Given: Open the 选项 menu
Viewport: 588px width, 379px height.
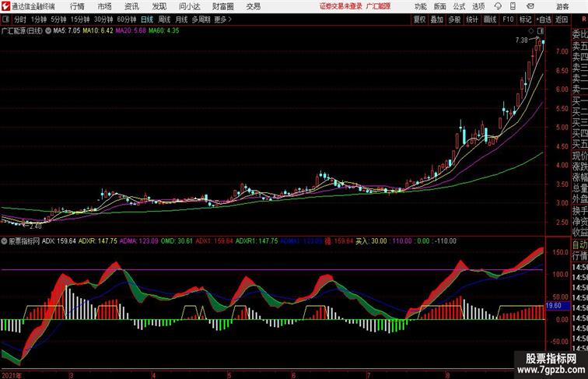Looking at the screenshot, I should point(478,6).
